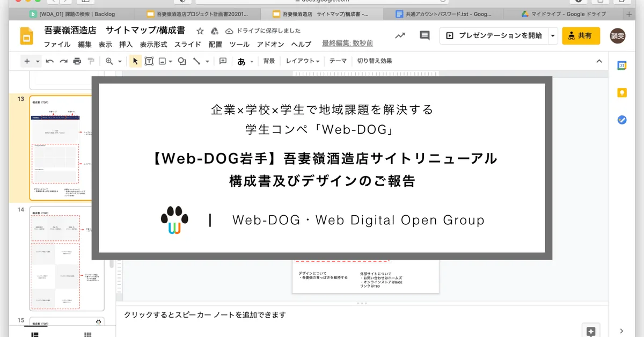Switch to filmstrip view
The image size is (644, 337).
(x=35, y=334)
